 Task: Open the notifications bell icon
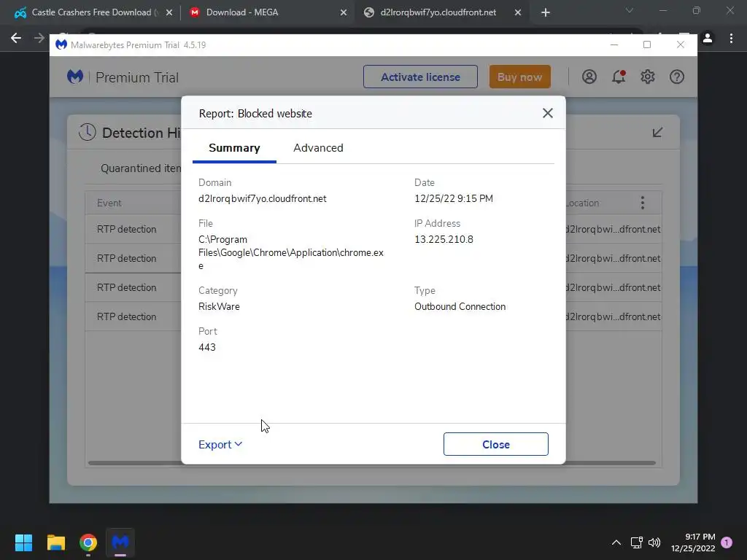coord(619,77)
